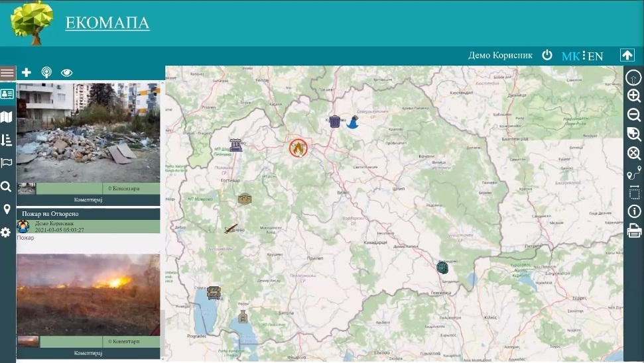Click Коментирај under the fire photo
644x363 pixels.
[x=88, y=353]
